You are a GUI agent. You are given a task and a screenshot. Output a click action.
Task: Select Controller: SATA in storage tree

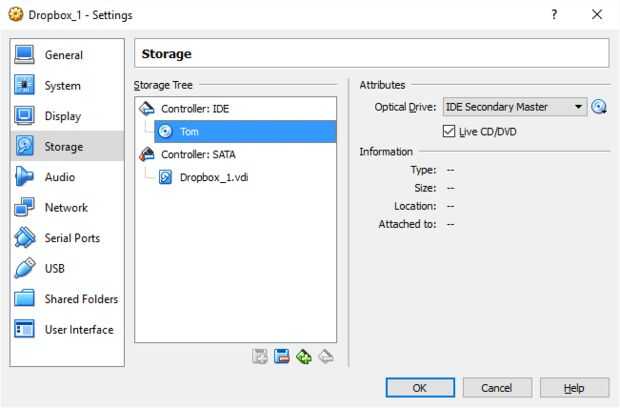(198, 154)
